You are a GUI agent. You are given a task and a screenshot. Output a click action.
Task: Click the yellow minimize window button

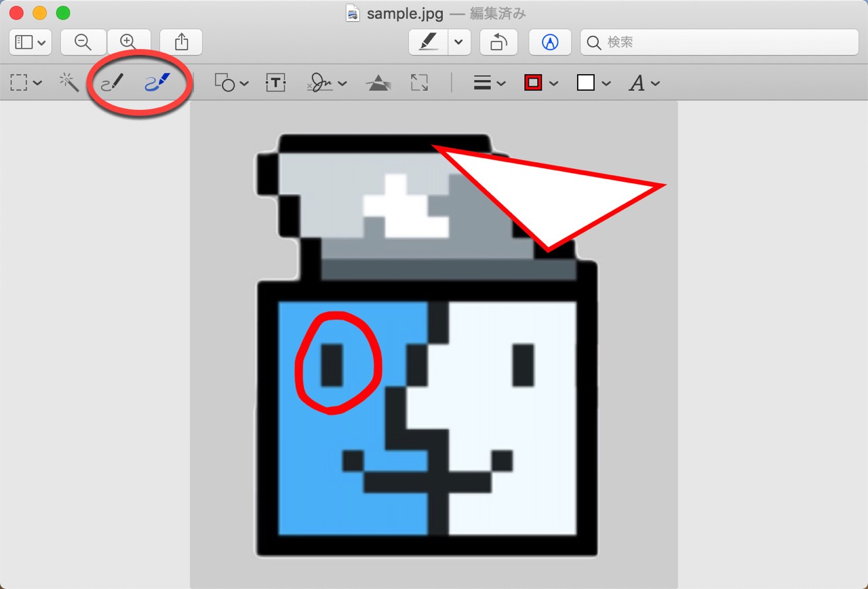click(39, 13)
